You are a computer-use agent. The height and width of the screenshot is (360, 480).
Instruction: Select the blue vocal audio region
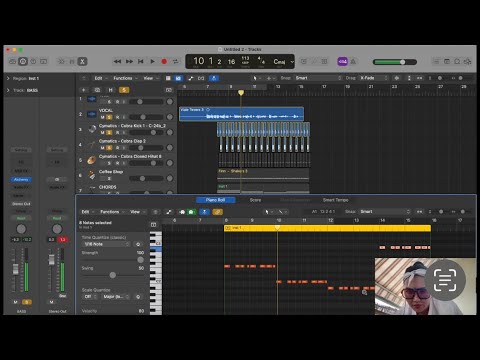pos(241,114)
